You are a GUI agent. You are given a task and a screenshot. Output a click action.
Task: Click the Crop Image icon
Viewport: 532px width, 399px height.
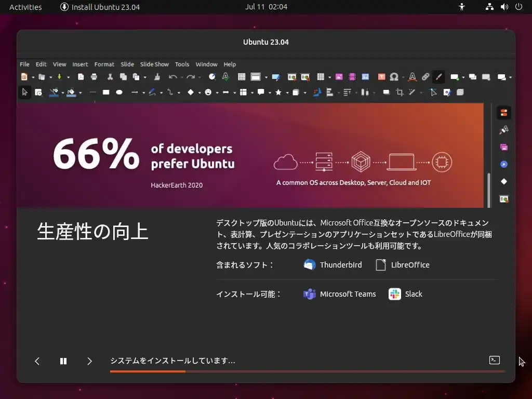click(400, 92)
